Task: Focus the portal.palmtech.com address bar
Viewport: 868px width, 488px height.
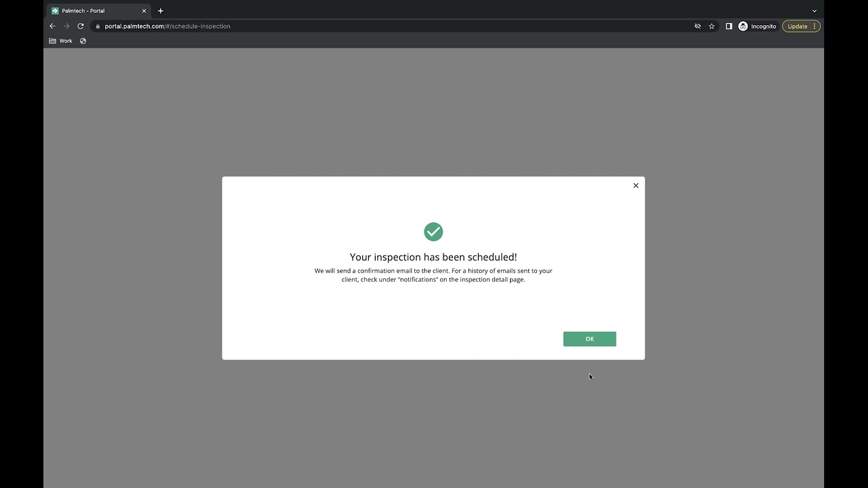Action: click(393, 26)
